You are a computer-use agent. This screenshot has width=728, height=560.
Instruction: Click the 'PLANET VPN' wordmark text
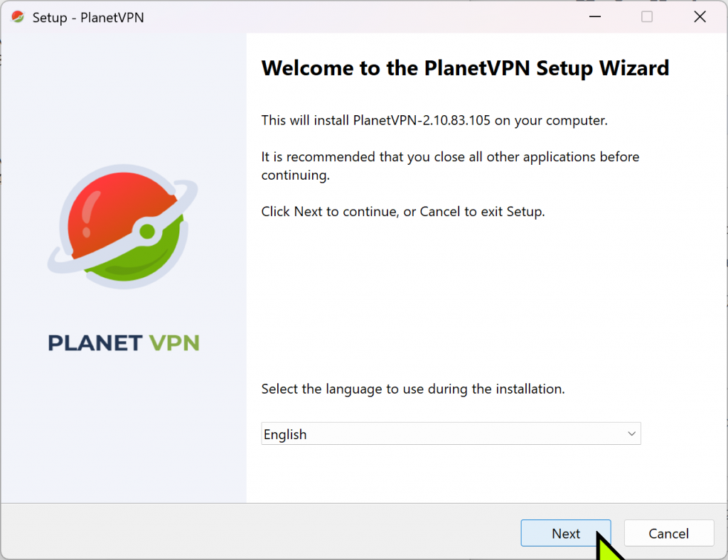click(124, 343)
